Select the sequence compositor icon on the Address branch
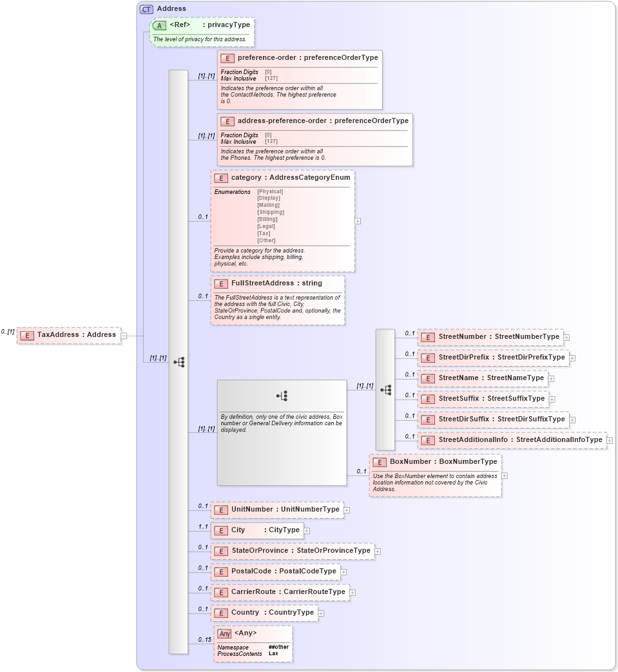 [x=179, y=362]
